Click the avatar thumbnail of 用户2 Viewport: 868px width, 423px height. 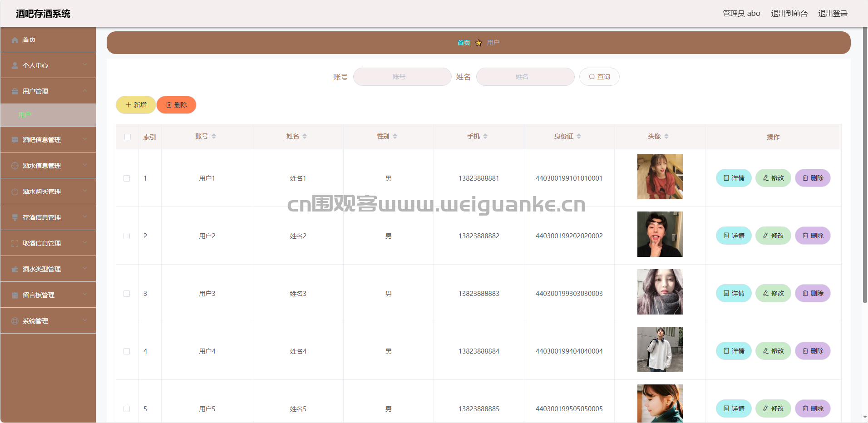pos(660,234)
